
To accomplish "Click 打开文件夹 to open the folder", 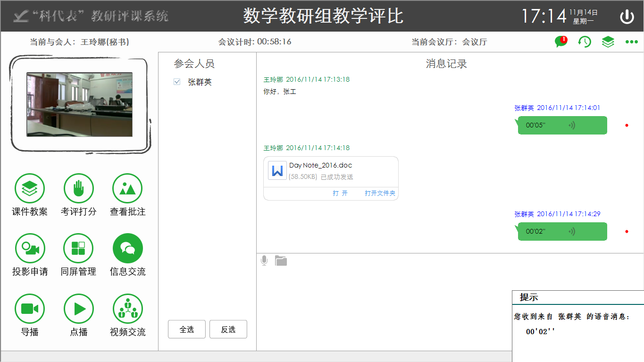I will [380, 193].
